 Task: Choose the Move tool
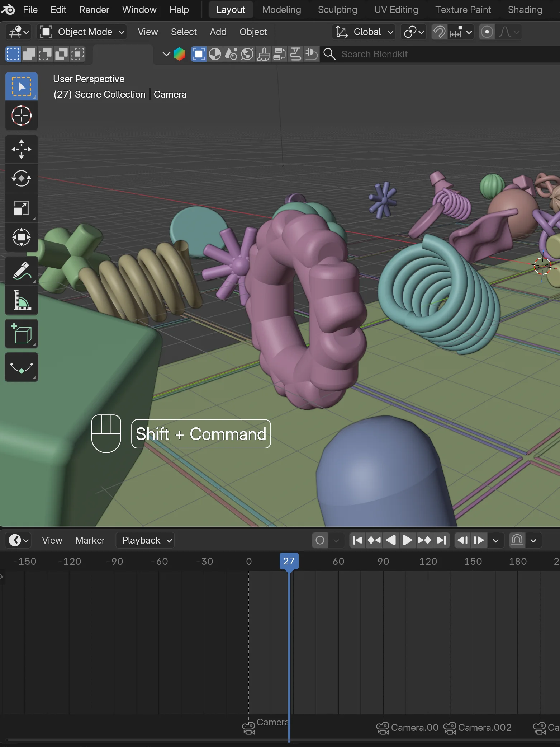coord(22,149)
